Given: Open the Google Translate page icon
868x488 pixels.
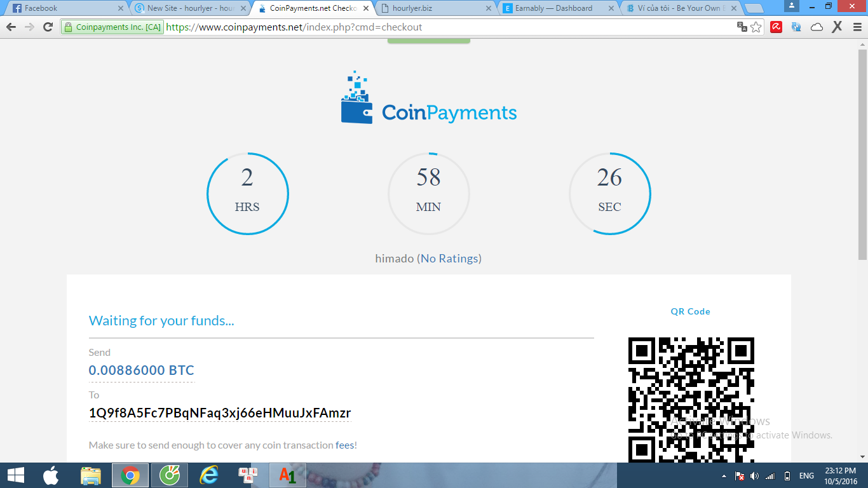Looking at the screenshot, I should (742, 27).
